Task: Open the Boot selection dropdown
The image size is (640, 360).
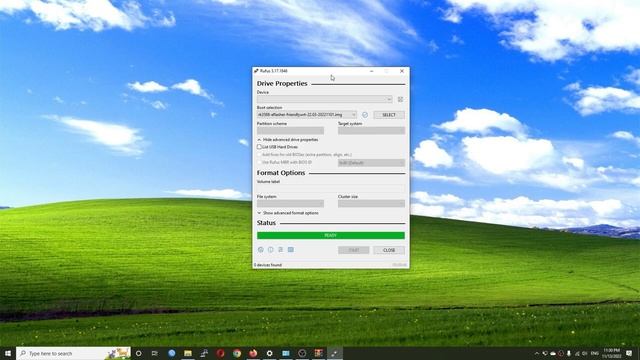Action: point(307,115)
